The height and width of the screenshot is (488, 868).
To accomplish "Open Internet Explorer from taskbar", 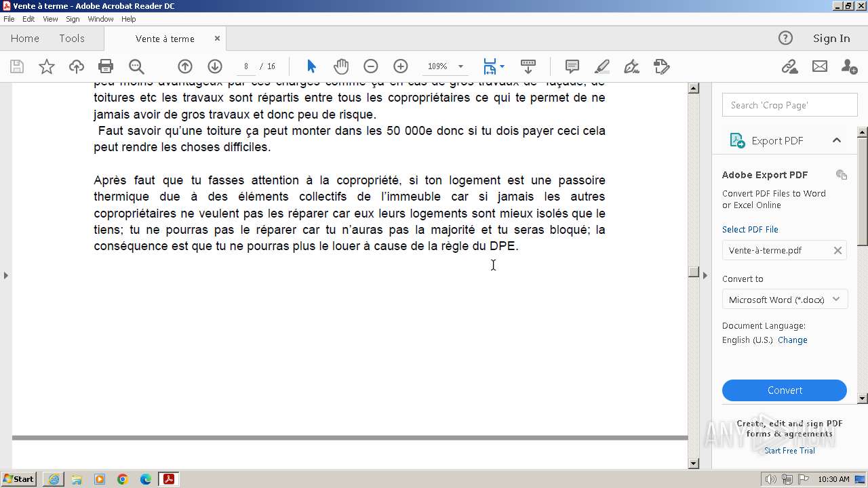I will tap(54, 479).
